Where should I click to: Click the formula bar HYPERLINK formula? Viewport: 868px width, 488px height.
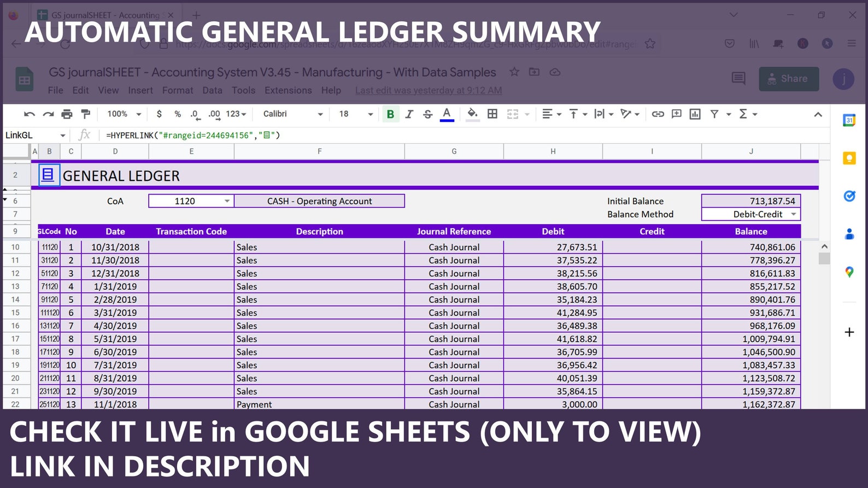pos(193,135)
